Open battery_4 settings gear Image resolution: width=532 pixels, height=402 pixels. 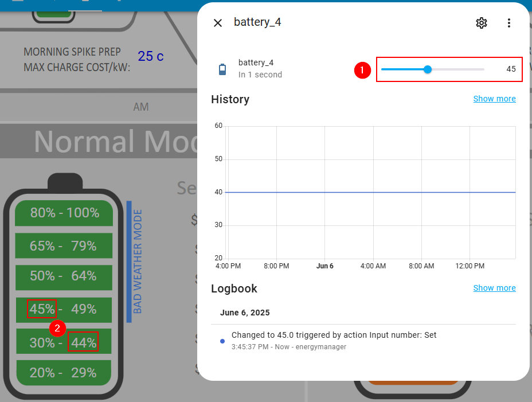pyautogui.click(x=482, y=23)
